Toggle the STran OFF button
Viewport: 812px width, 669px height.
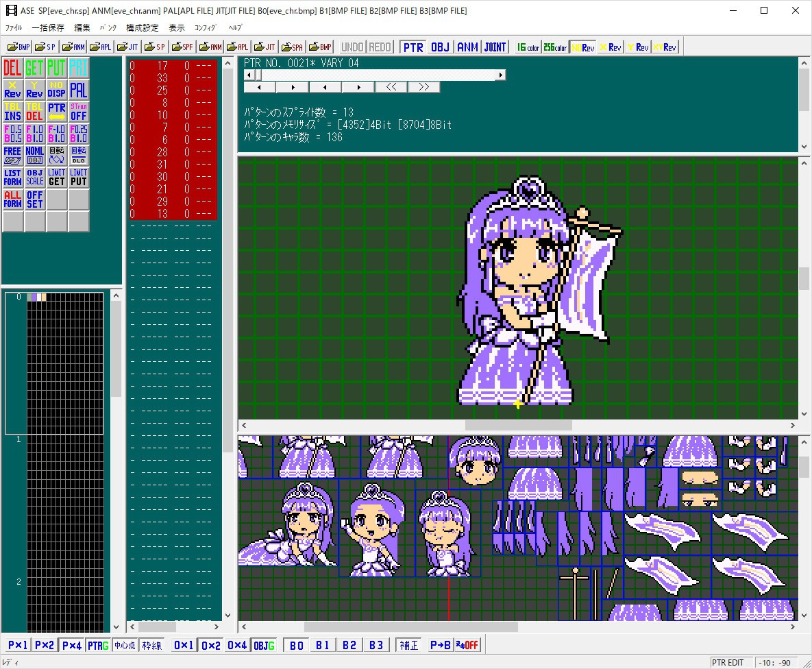pos(78,112)
